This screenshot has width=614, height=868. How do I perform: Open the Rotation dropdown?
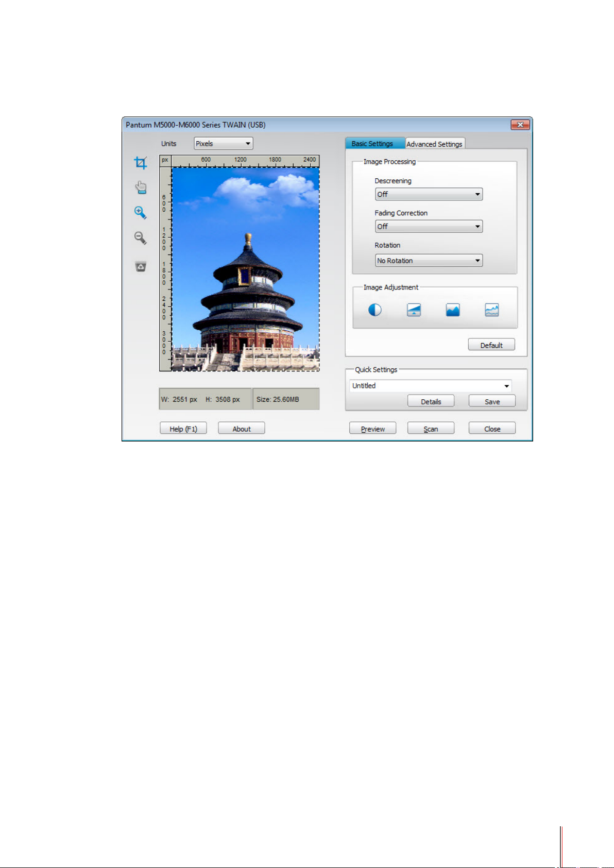(x=429, y=261)
